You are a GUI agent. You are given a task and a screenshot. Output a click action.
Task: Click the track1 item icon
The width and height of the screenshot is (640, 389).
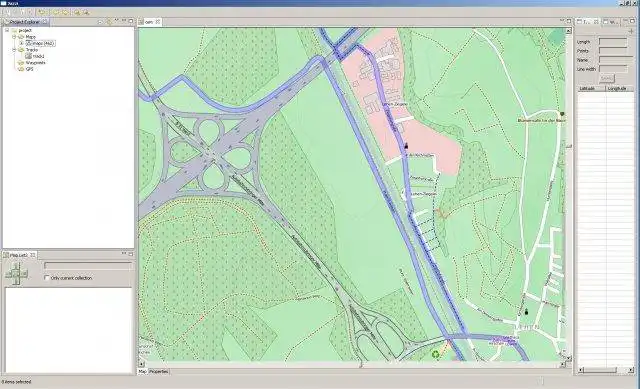click(x=29, y=56)
